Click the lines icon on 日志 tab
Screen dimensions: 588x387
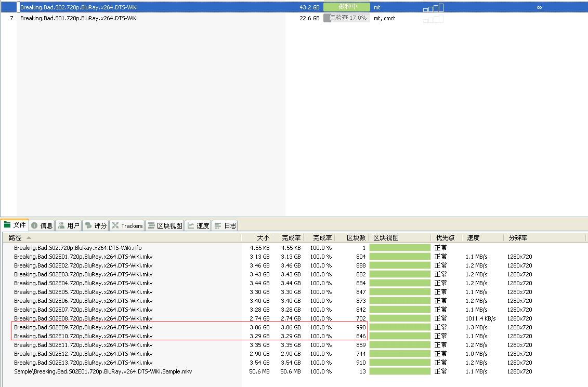click(217, 225)
